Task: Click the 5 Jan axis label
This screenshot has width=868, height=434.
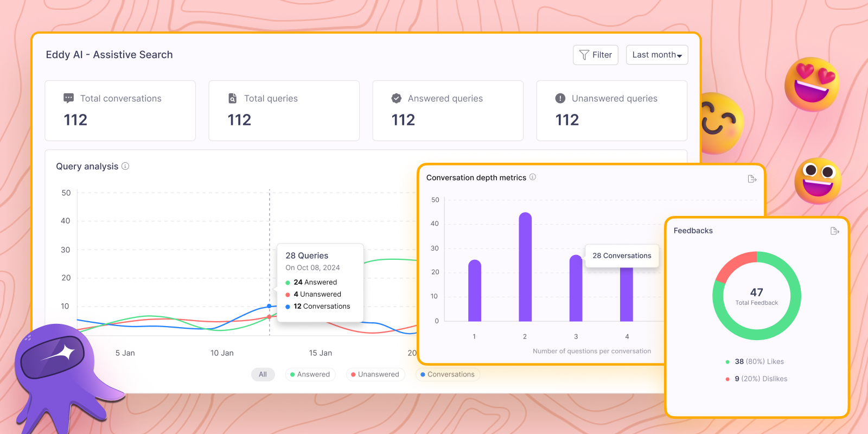Action: 125,353
